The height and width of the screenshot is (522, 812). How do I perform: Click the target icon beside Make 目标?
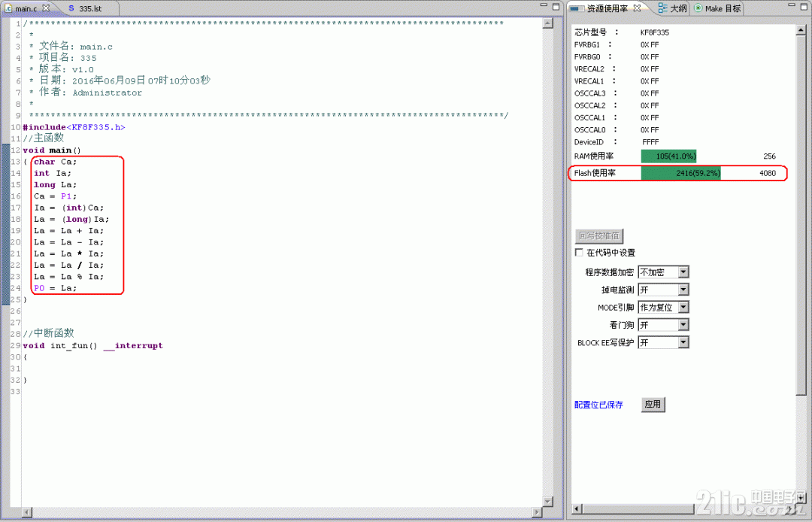[x=698, y=8]
